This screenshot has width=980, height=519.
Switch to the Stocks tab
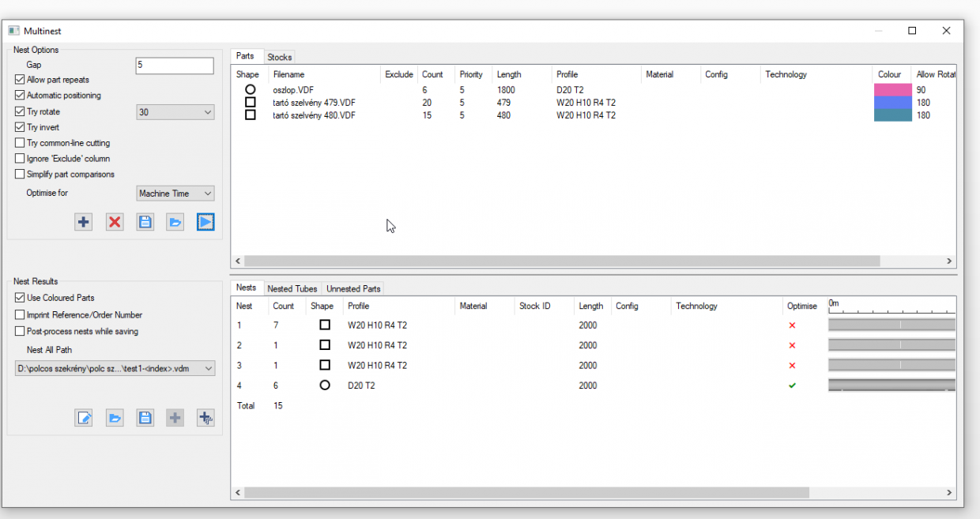click(280, 57)
